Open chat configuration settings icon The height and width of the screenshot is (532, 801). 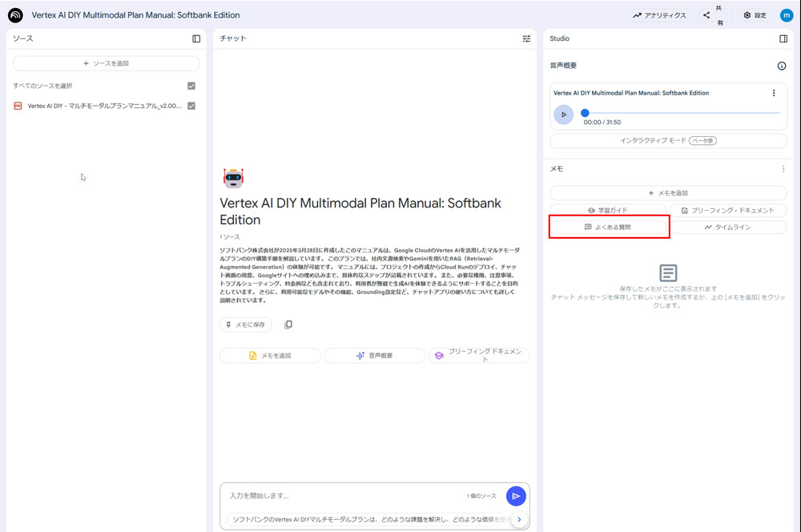tap(526, 38)
